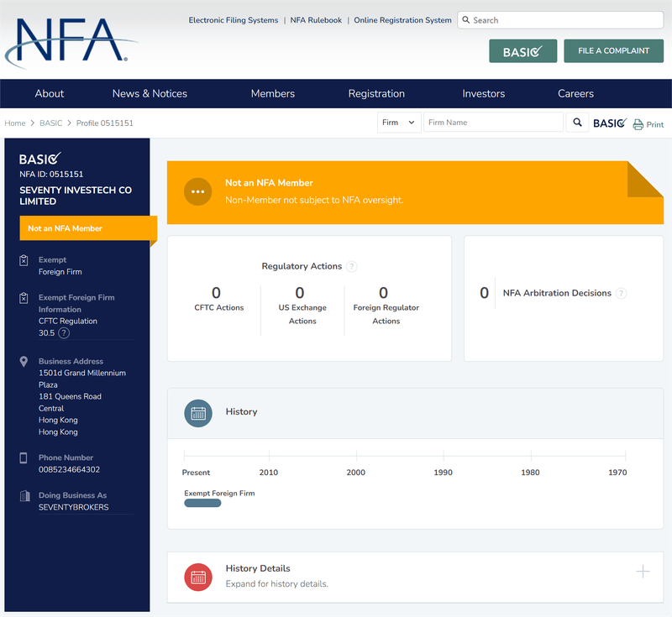Open help icon next to NFA Arbitration Decisions
Image resolution: width=672 pixels, height=617 pixels.
click(x=621, y=293)
